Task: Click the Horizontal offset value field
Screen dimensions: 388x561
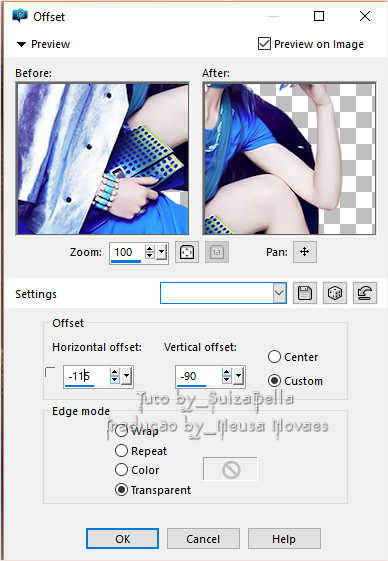Action: coord(87,376)
